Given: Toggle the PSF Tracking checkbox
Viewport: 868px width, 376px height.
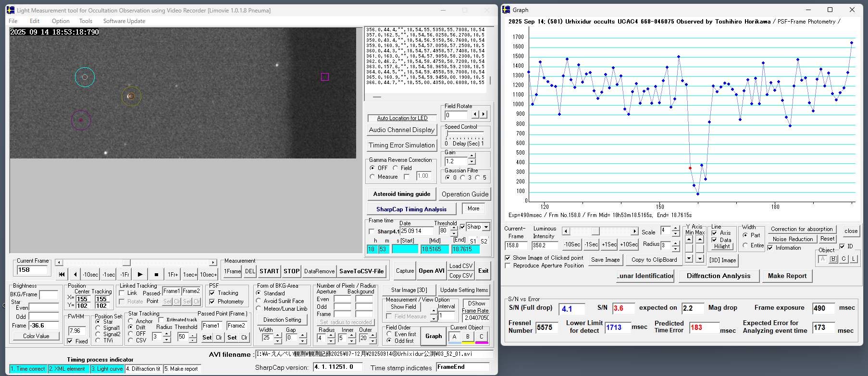Looking at the screenshot, I should [x=212, y=293].
